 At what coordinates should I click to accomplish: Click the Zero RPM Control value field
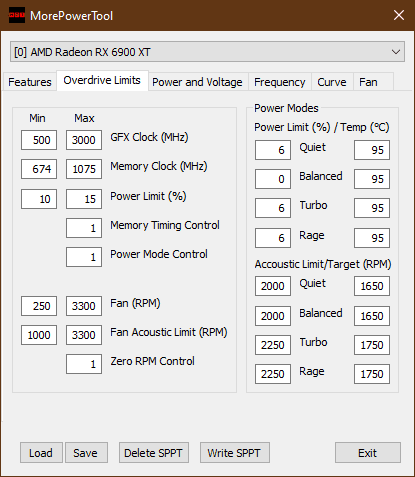pos(84,364)
